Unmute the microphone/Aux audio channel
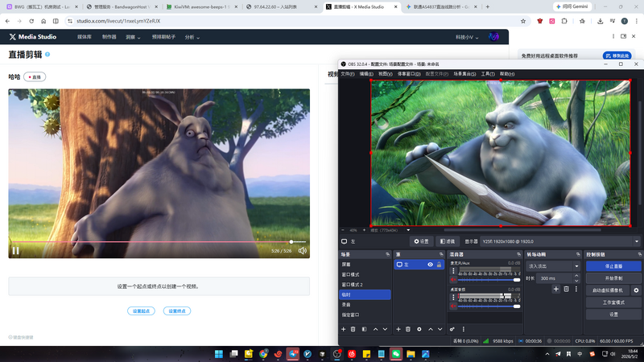644x362 pixels. [x=453, y=280]
